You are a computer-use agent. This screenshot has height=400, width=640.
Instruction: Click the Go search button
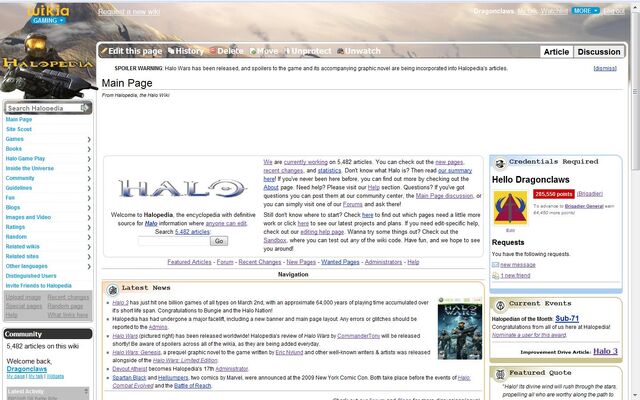(219, 241)
